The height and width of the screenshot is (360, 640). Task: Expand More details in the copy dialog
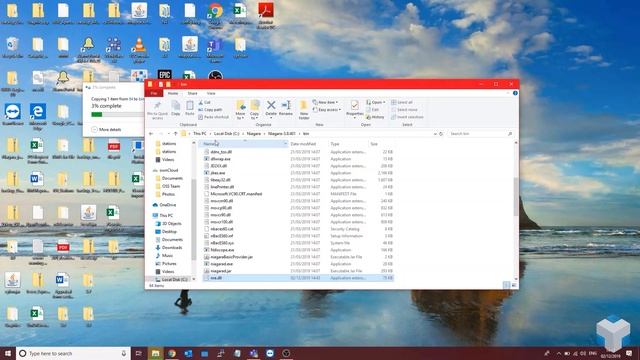[107, 130]
